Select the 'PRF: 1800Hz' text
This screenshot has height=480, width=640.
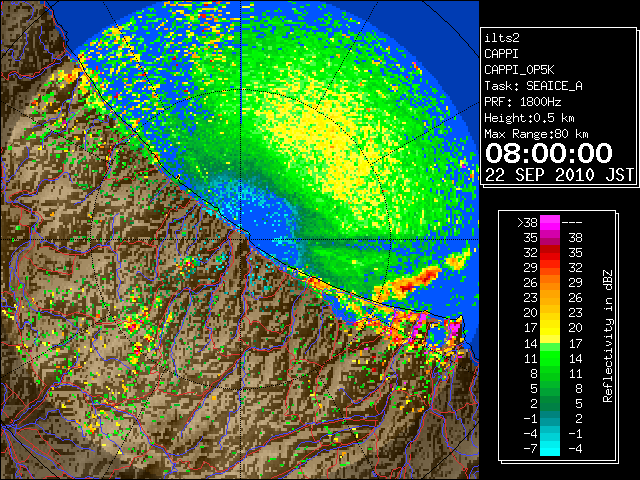click(x=522, y=102)
